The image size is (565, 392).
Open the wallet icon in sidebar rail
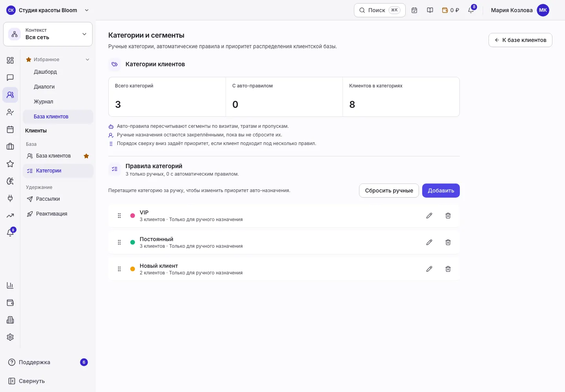(x=10, y=303)
